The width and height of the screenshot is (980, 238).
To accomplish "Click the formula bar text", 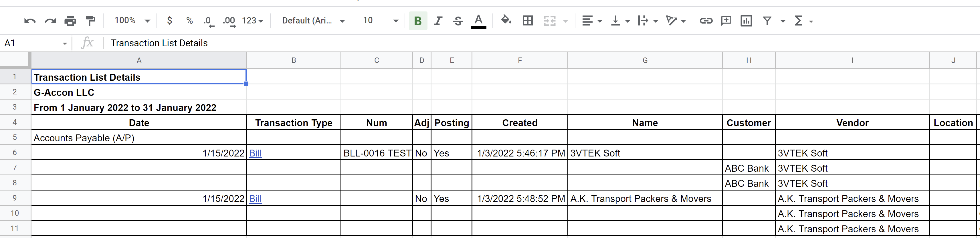I will click(159, 43).
